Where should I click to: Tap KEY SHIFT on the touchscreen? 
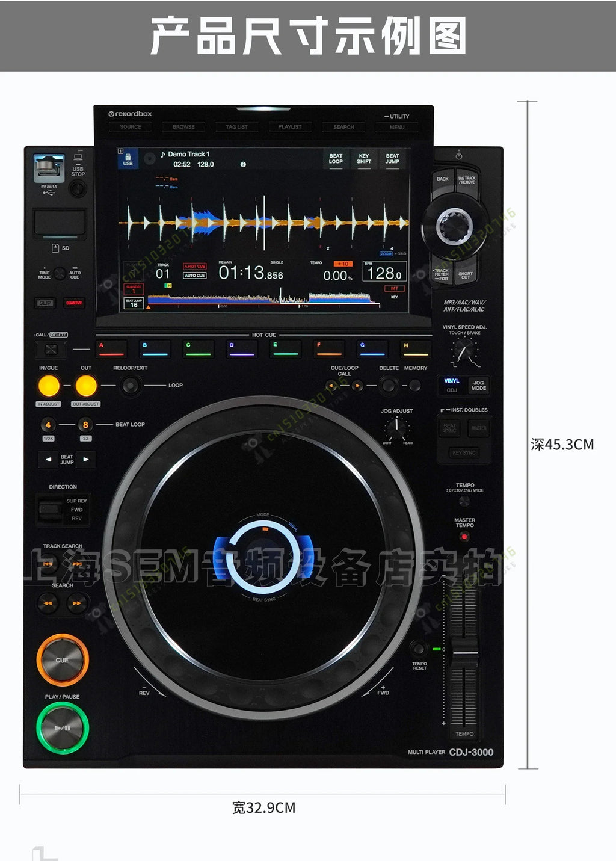pyautogui.click(x=364, y=159)
